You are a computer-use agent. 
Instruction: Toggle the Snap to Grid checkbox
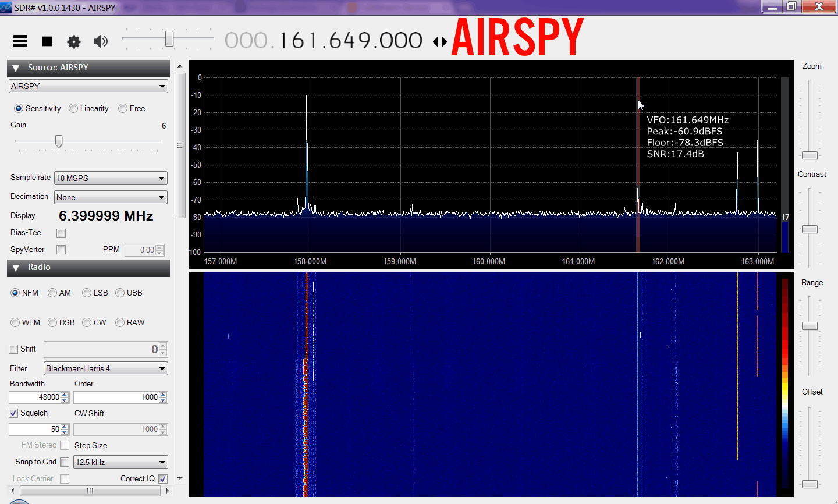(65, 462)
